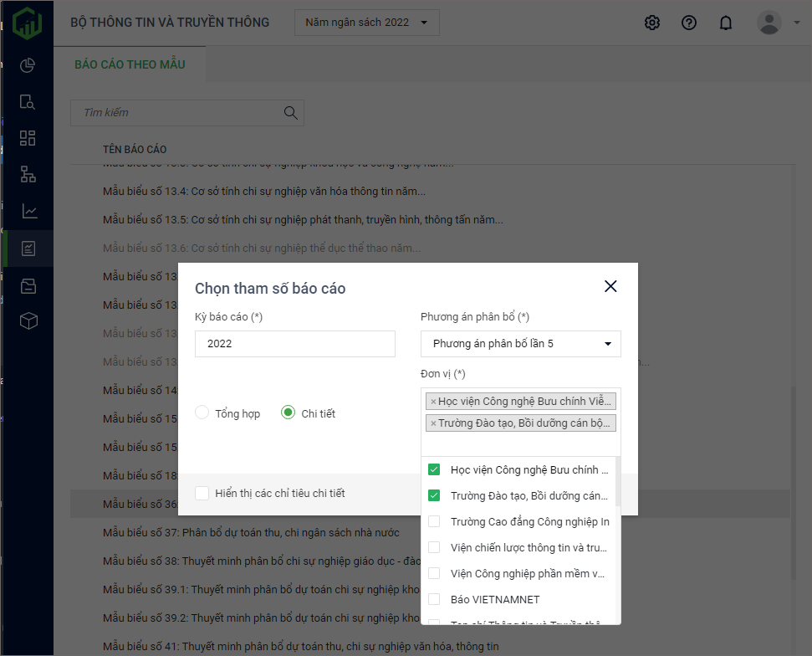Open the dashboard grid sidebar icon
Image resolution: width=812 pixels, height=656 pixels.
(x=28, y=138)
